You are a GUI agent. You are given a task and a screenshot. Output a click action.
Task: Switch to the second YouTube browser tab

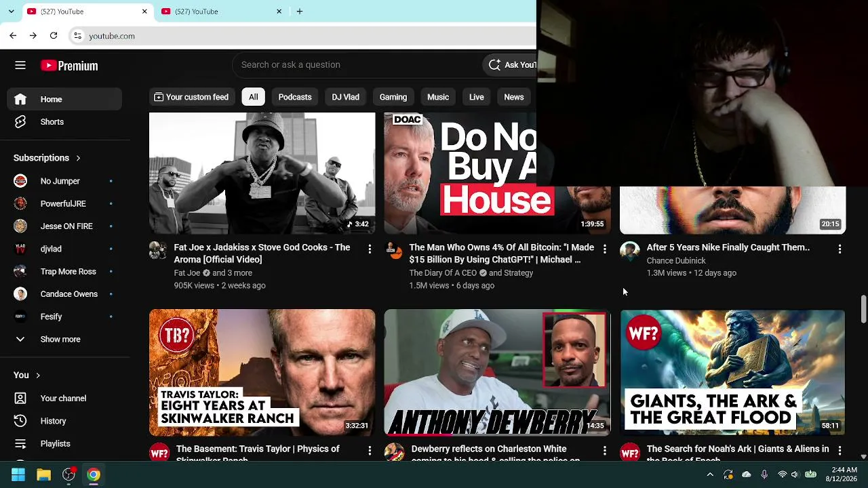tap(222, 12)
